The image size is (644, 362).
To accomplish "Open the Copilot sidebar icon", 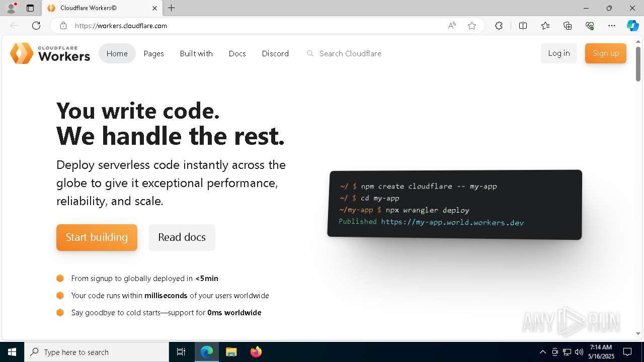I will point(632,26).
